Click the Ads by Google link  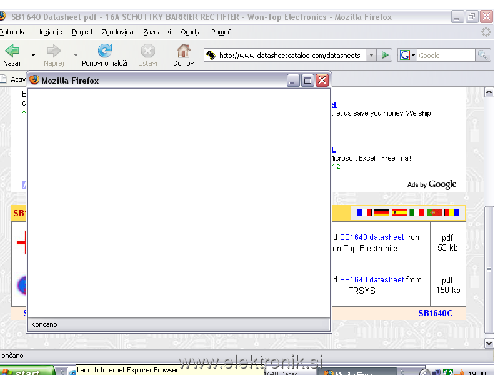(432, 184)
